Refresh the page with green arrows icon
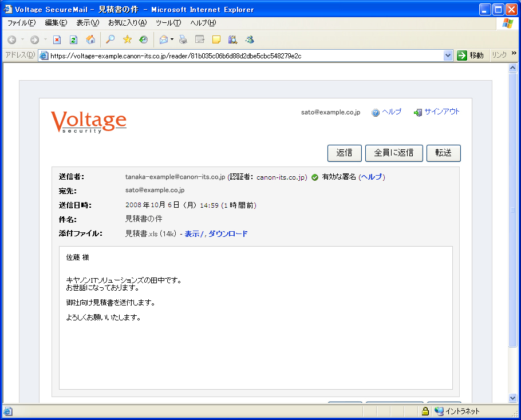Image resolution: width=521 pixels, height=420 pixels. pyautogui.click(x=73, y=40)
